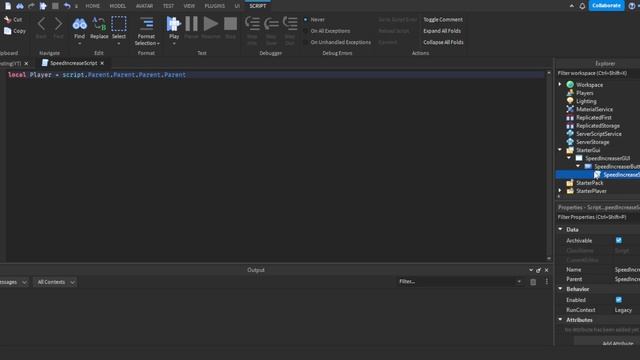Click the Cut scissors icon
This screenshot has width=640, height=360.
pyautogui.click(x=8, y=20)
